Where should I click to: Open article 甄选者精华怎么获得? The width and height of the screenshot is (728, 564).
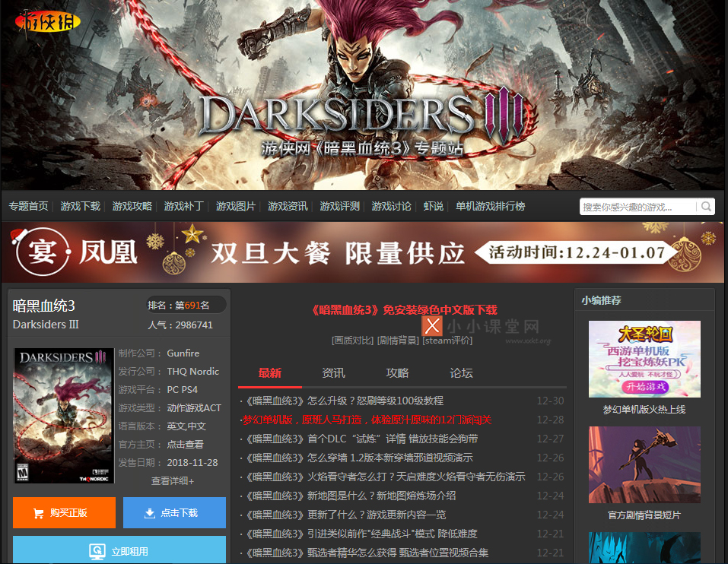[367, 553]
